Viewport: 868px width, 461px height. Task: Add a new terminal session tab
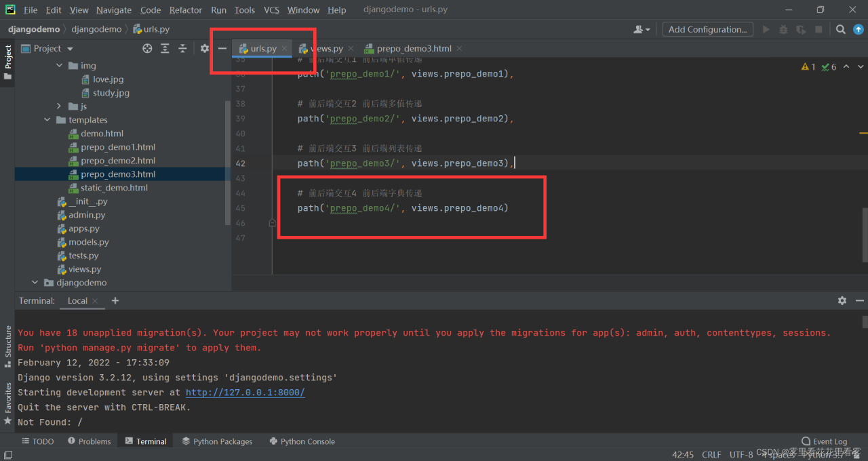[115, 300]
